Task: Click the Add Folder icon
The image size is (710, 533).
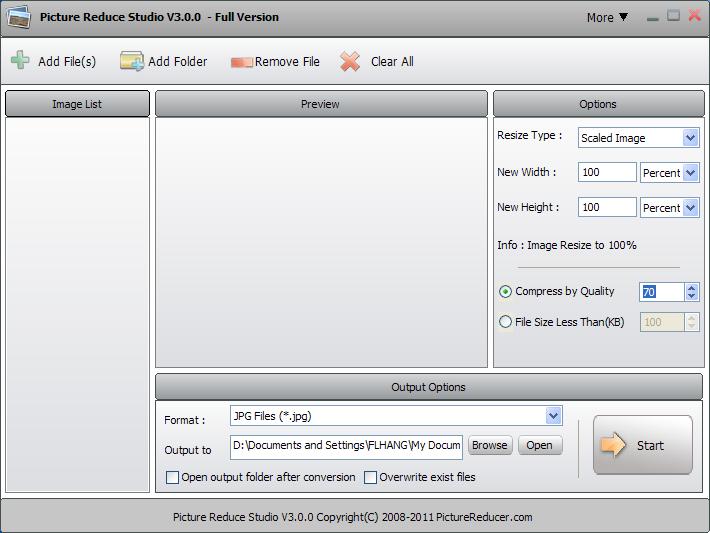Action: pyautogui.click(x=132, y=62)
